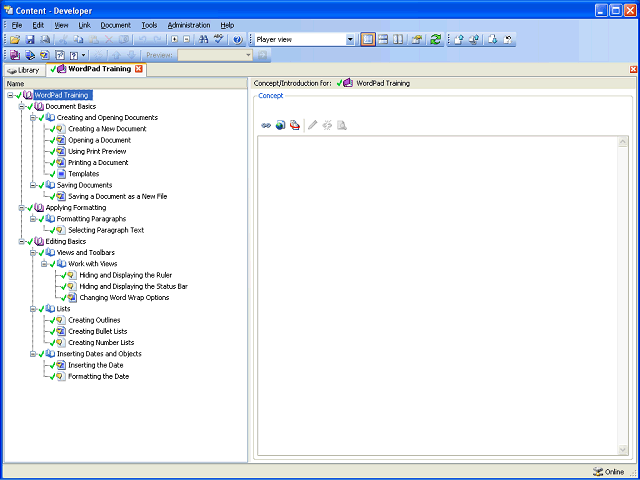Screen dimensions: 640x480
Task: Collapse the Work with Views node
Action: coord(44,264)
